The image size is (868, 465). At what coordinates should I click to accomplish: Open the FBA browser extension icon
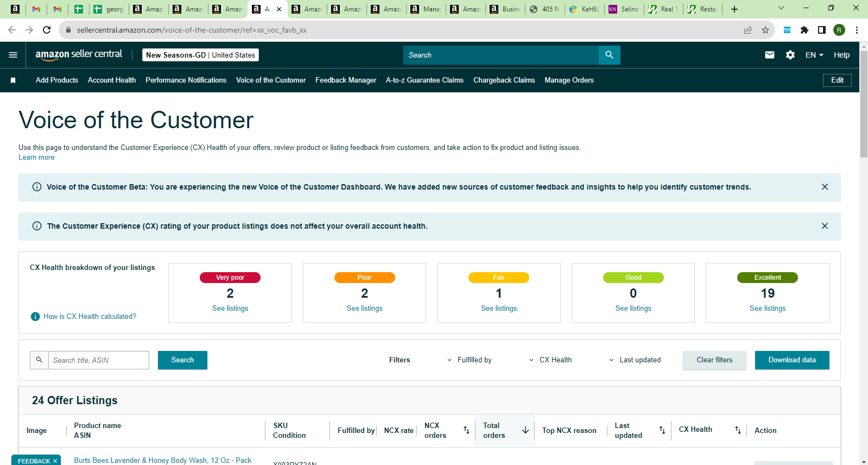point(787,30)
